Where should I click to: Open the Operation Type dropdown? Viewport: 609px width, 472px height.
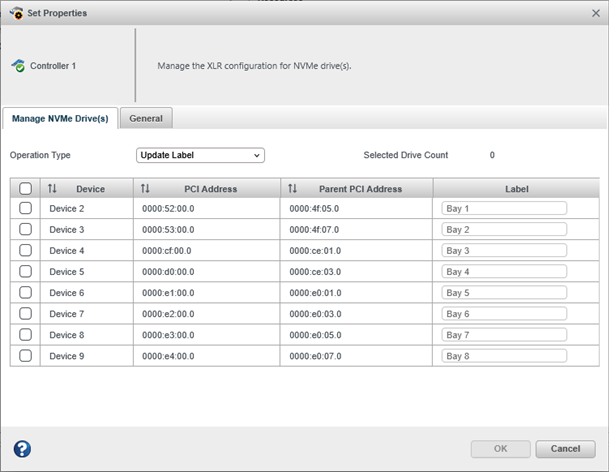pos(200,155)
